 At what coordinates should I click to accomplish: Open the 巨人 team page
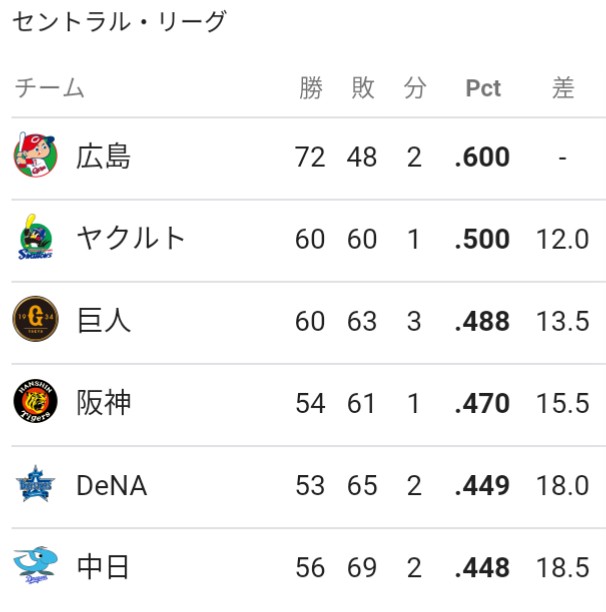(x=103, y=320)
